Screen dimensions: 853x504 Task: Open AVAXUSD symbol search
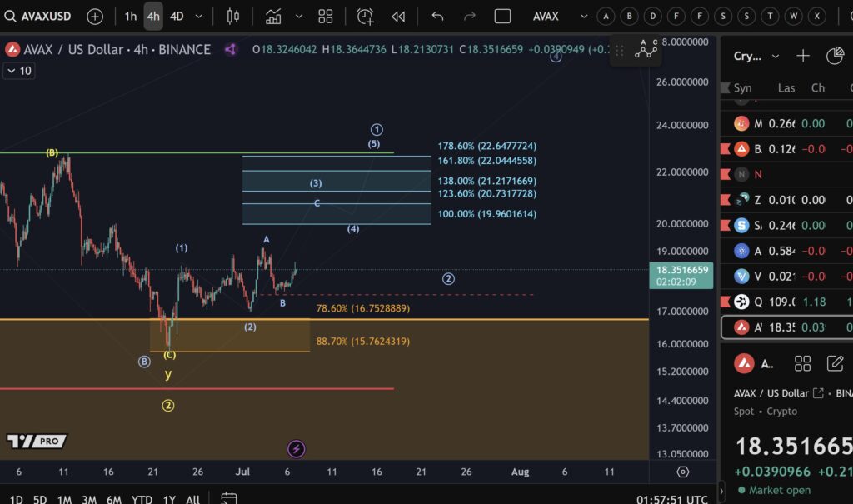(x=38, y=17)
